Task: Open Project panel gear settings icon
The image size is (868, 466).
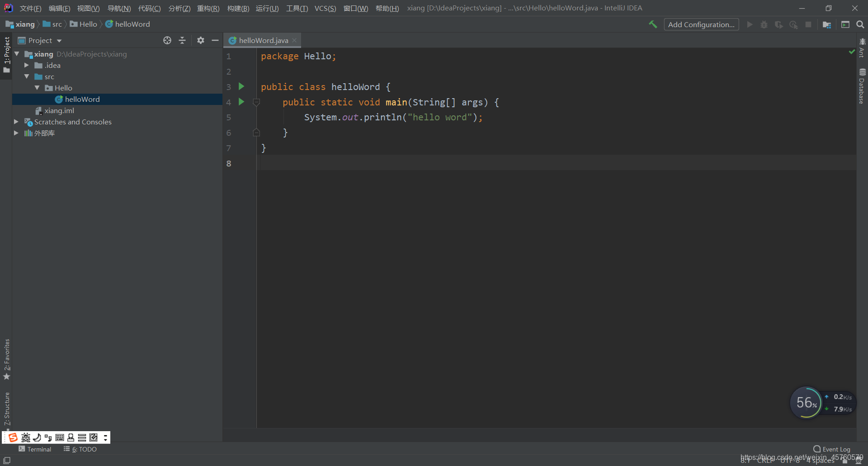Action: point(201,40)
